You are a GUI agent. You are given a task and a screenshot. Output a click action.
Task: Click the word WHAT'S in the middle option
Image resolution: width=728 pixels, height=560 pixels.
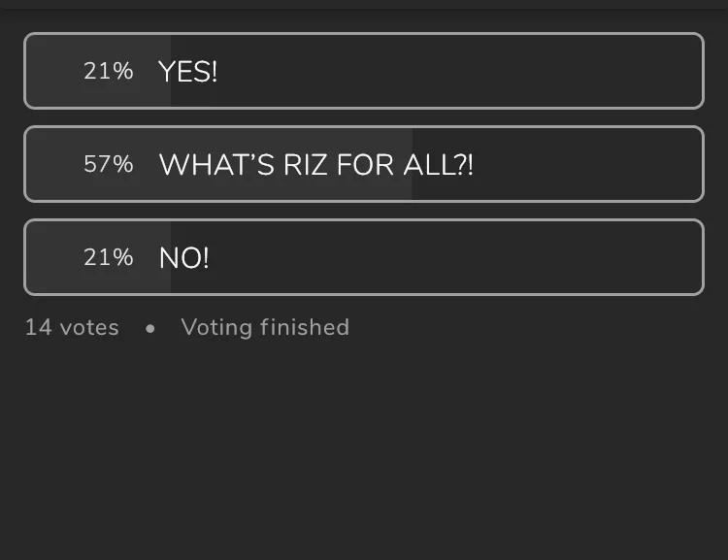coord(216,164)
